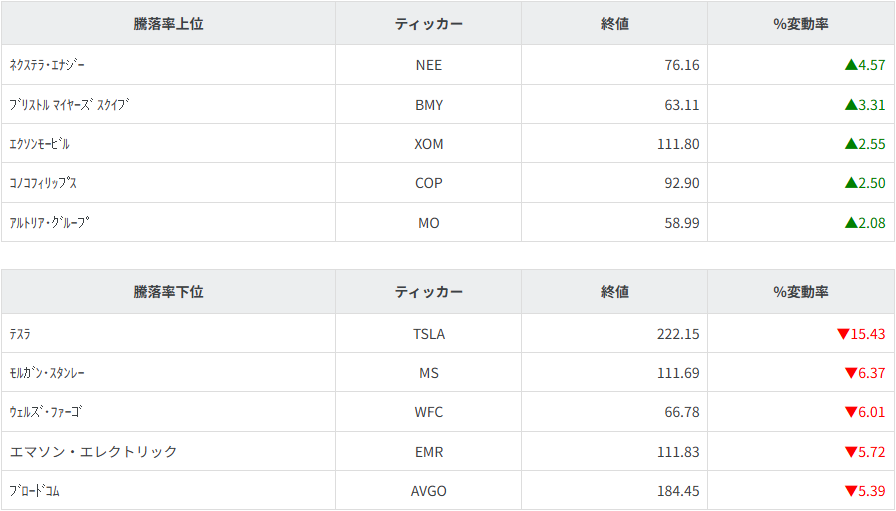896x511 pixels.
Task: Click the green up triangle next to 3.31
Action: 851,104
